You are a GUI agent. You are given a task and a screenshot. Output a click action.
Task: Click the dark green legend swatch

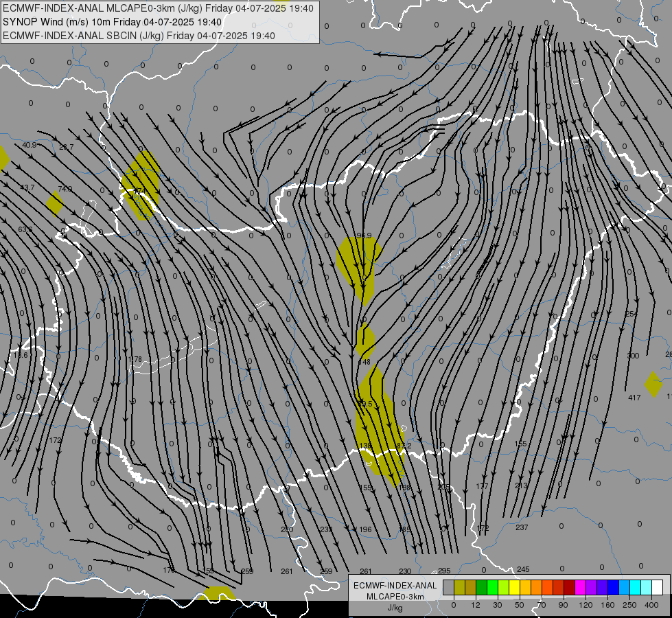coord(481,588)
